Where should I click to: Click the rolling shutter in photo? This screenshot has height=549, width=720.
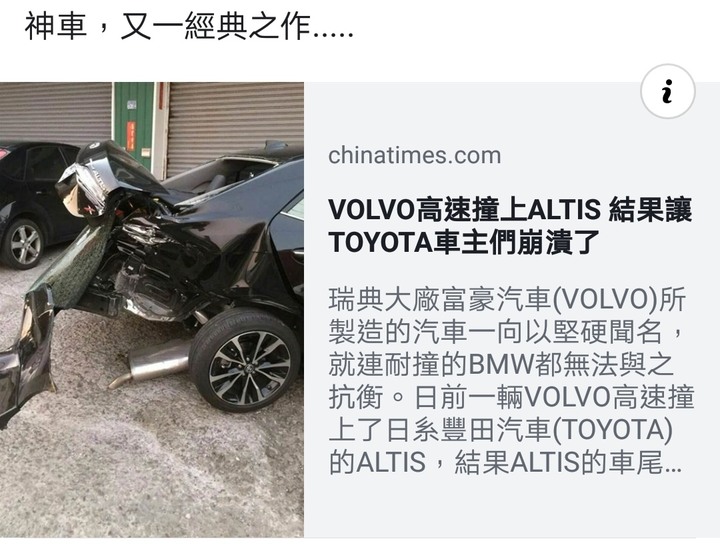pyautogui.click(x=235, y=124)
